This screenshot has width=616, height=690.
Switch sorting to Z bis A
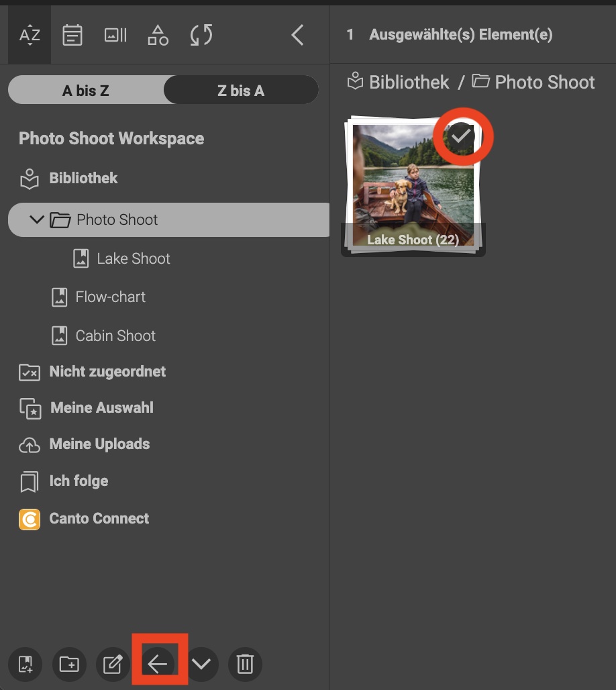[240, 91]
